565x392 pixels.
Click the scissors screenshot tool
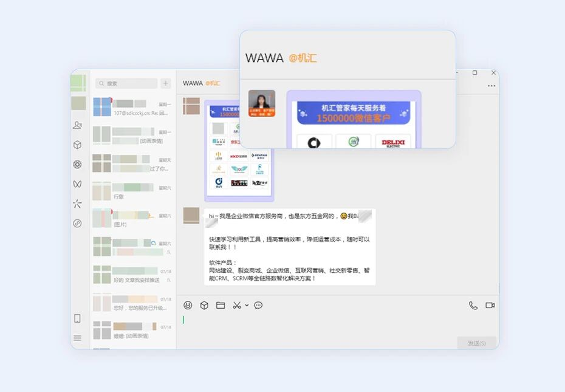pos(237,305)
